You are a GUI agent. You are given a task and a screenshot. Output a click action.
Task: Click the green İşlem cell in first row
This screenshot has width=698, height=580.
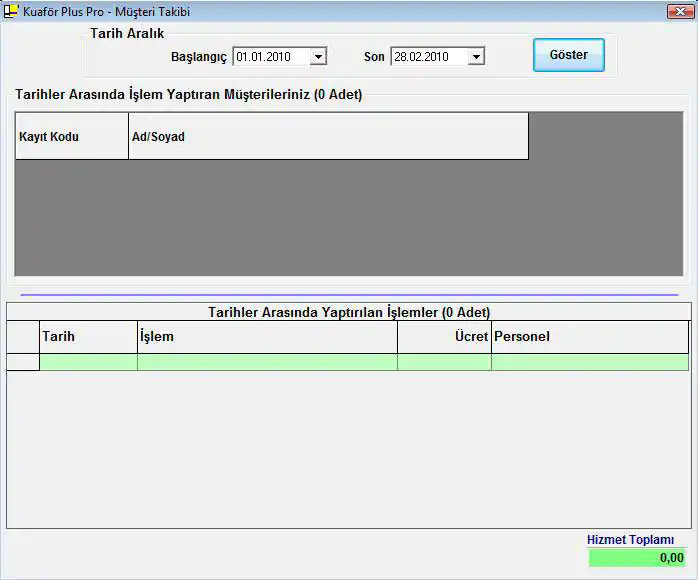click(x=266, y=362)
